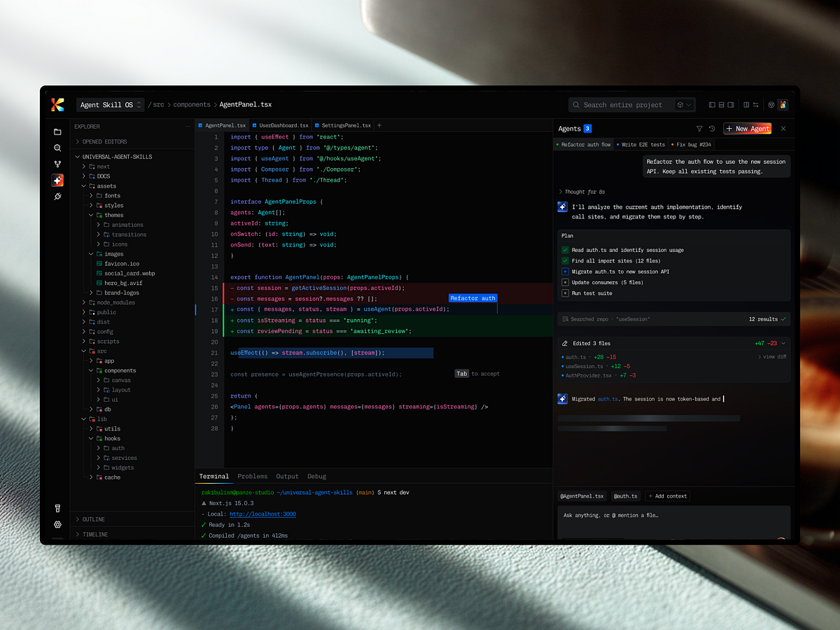The width and height of the screenshot is (840, 630).
Task: Collapse the Edited 3 files section chevron
Action: click(783, 344)
